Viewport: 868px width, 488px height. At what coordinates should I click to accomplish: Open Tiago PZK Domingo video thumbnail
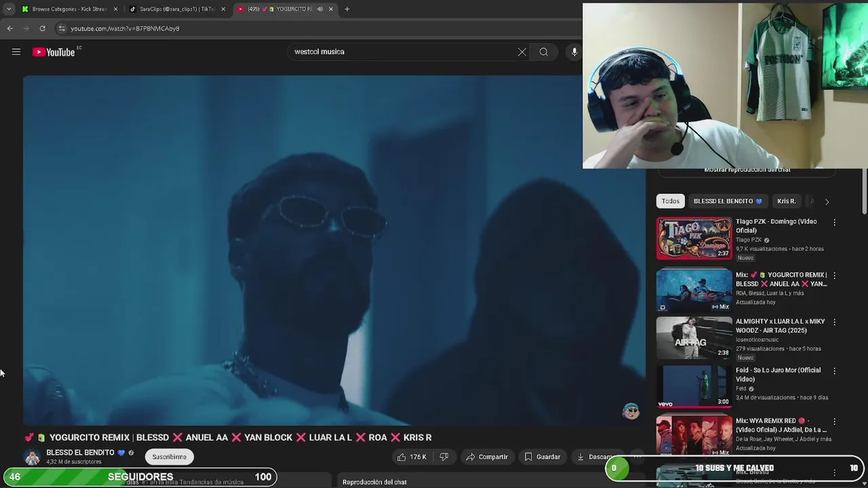click(x=694, y=238)
